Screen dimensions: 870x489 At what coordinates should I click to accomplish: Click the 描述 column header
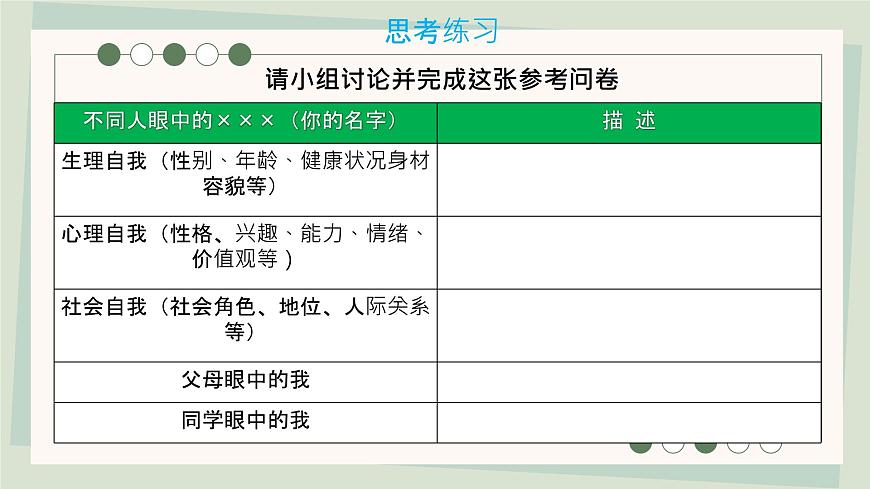pyautogui.click(x=629, y=123)
